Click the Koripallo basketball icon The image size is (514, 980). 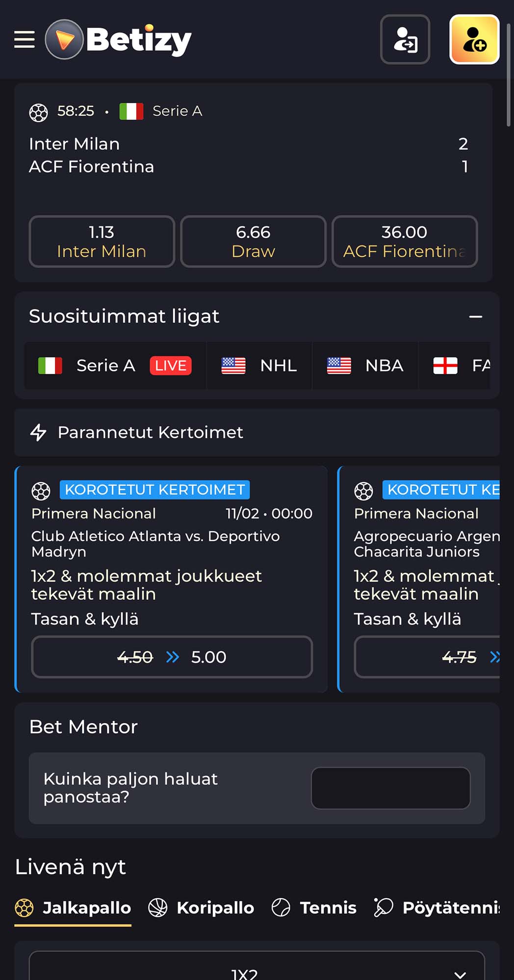pyautogui.click(x=158, y=908)
